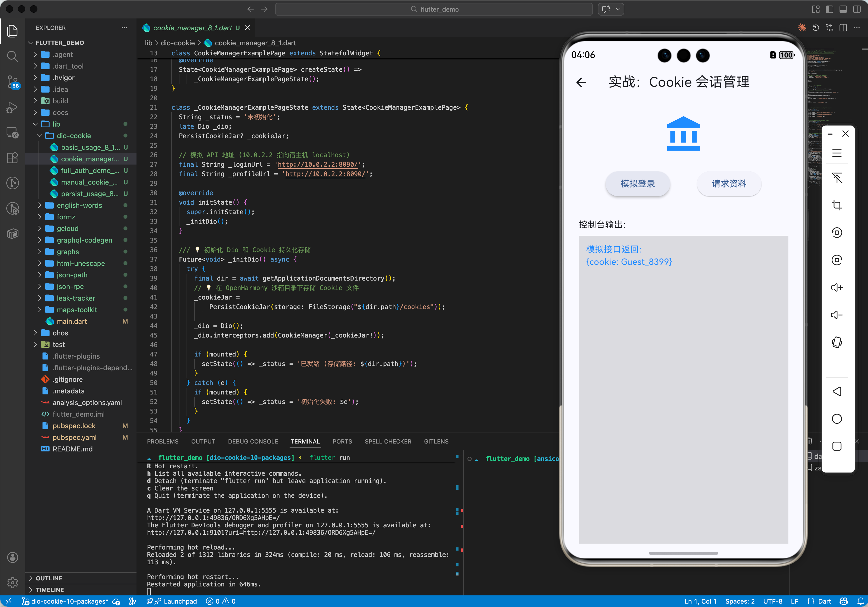Toggle the primary side bar layout icon
The height and width of the screenshot is (607, 868).
click(x=830, y=9)
